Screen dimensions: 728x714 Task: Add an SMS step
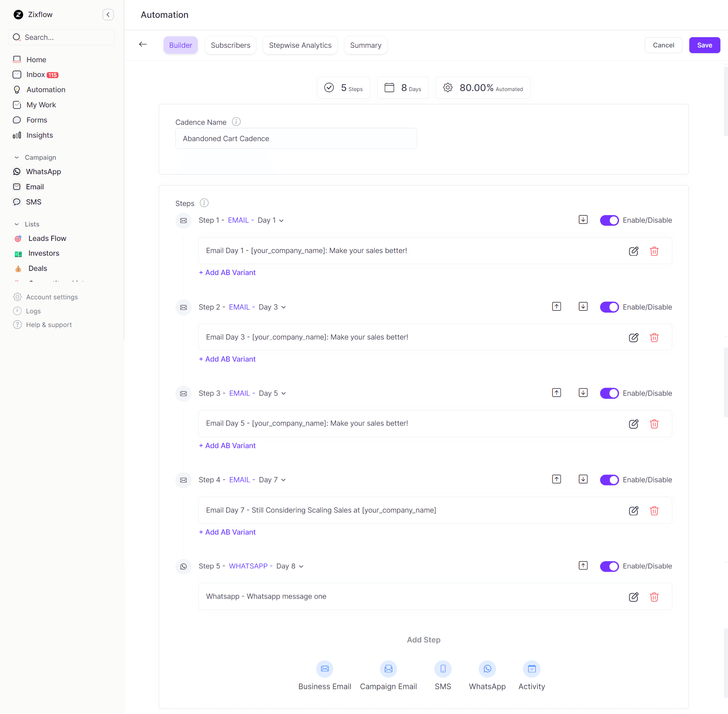[x=443, y=669]
